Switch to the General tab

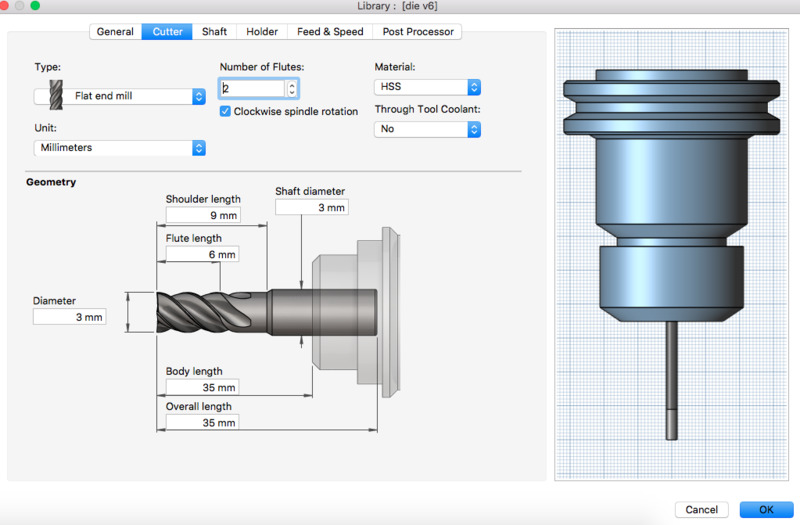coord(115,31)
